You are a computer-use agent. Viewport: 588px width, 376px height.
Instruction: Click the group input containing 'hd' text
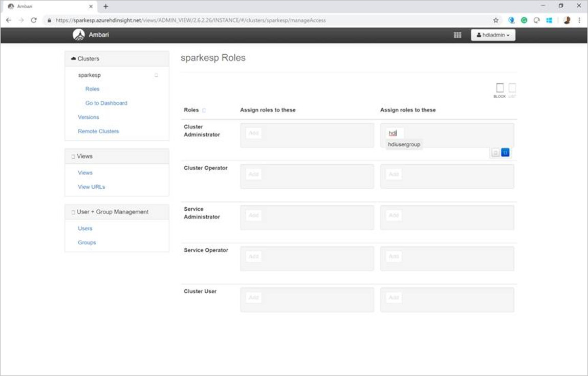point(395,133)
